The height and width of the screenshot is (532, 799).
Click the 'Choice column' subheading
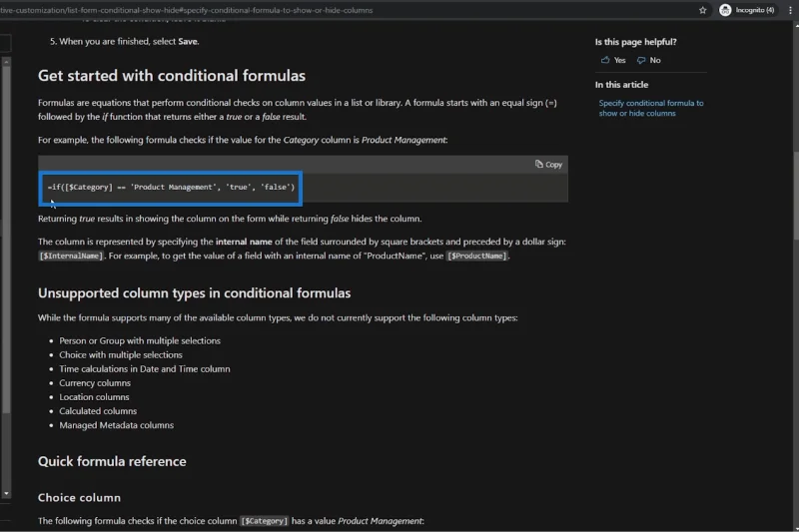79,497
